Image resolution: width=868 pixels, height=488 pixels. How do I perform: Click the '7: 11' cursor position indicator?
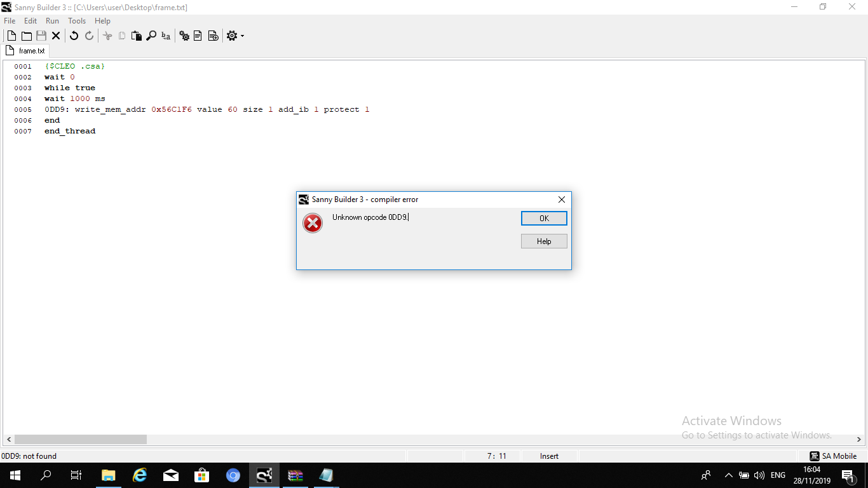click(496, 456)
